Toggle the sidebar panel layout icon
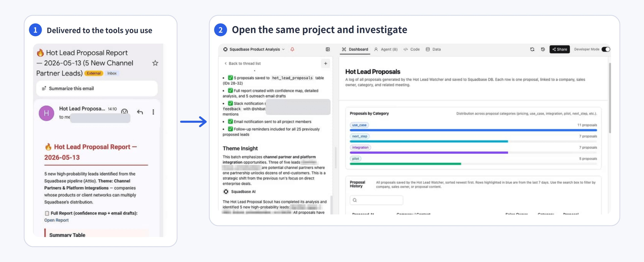The width and height of the screenshot is (644, 262). point(328,49)
